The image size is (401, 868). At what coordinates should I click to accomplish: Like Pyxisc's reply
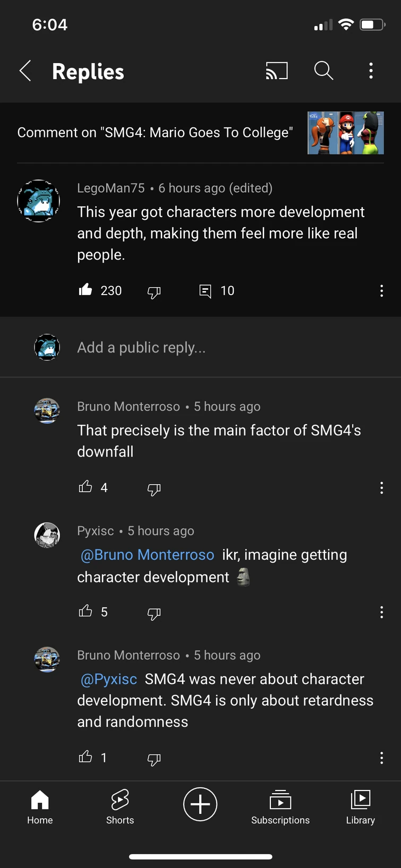tap(86, 612)
